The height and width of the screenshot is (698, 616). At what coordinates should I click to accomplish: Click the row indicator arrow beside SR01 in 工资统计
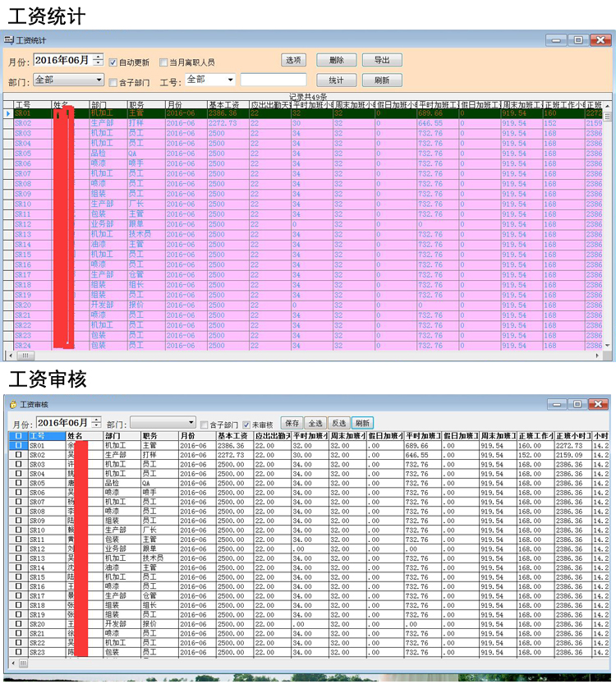[x=8, y=113]
